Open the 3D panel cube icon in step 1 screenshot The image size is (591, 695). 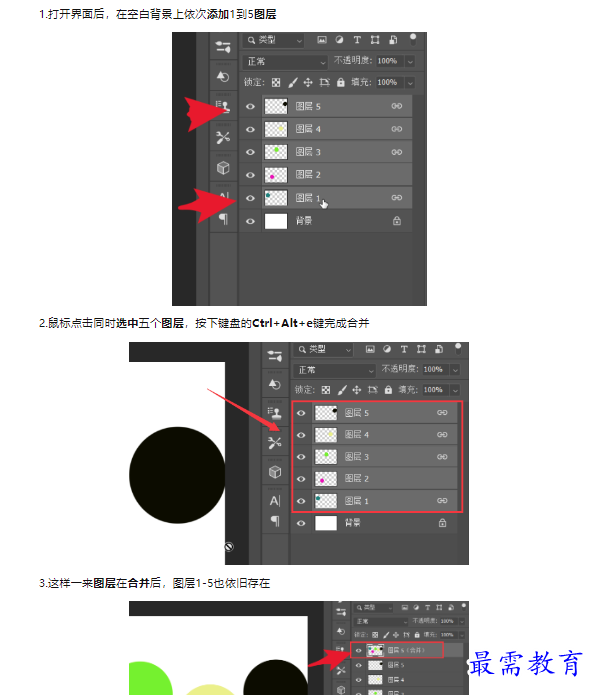point(223,168)
